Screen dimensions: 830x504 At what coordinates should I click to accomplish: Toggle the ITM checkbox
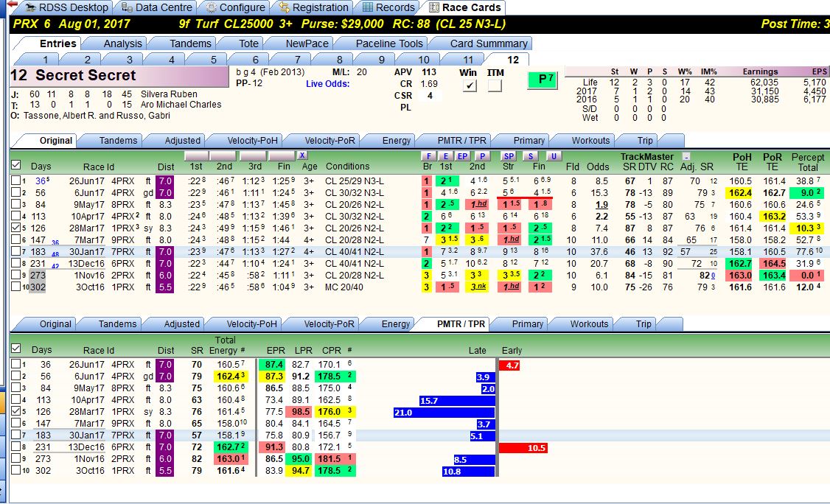click(x=495, y=85)
